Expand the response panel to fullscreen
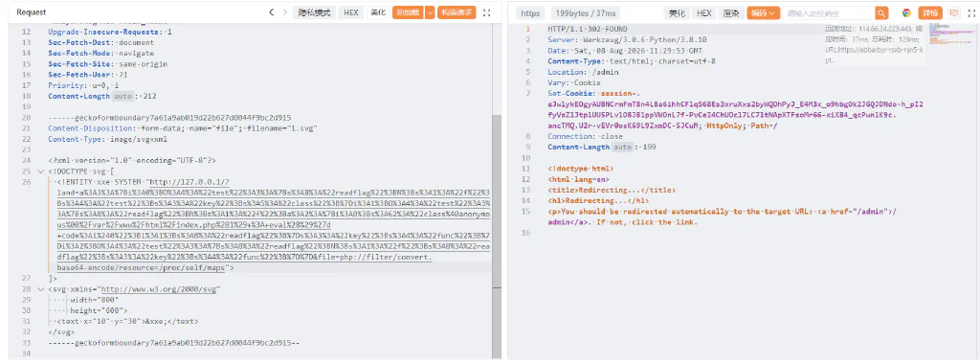The width and height of the screenshot is (980, 364). pyautogui.click(x=970, y=13)
